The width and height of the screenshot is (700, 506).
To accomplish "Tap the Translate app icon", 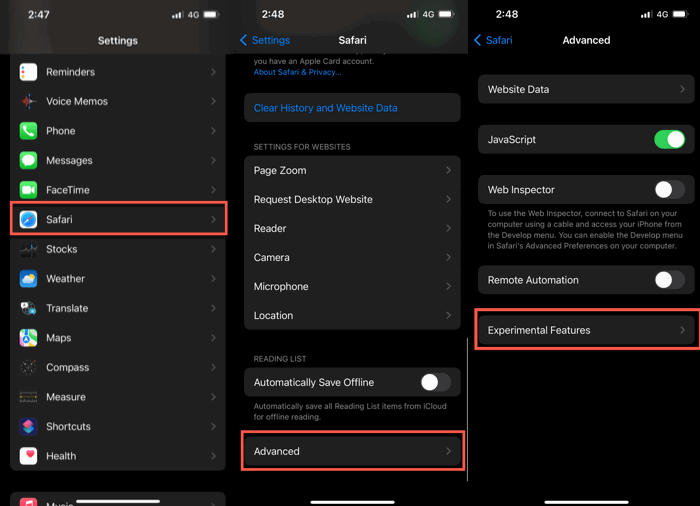I will 28,308.
